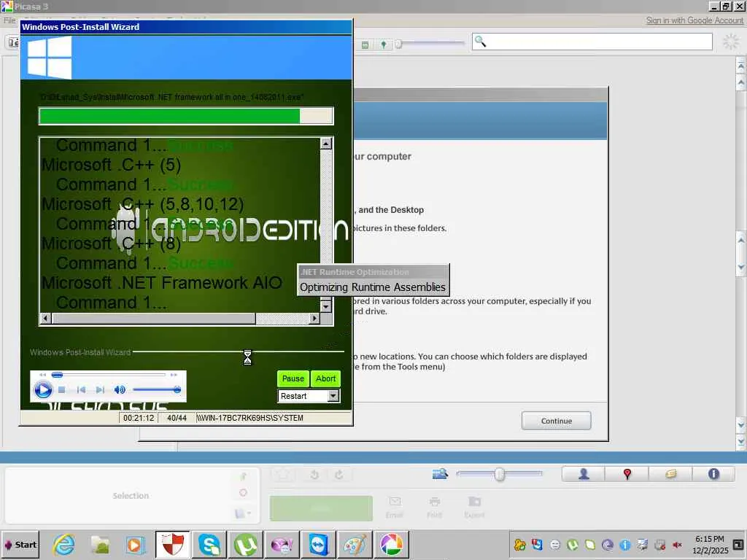Click the Play button in the wizard media player
The width and height of the screenshot is (747, 560).
[x=43, y=390]
